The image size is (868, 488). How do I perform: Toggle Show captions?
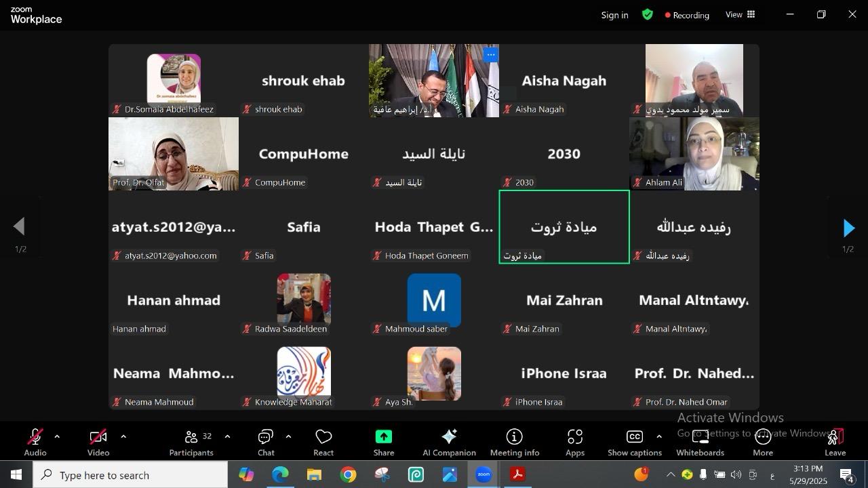[x=634, y=442]
